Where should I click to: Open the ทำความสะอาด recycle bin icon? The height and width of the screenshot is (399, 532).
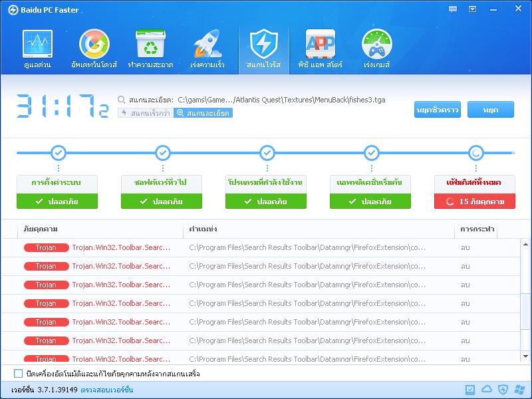[150, 45]
